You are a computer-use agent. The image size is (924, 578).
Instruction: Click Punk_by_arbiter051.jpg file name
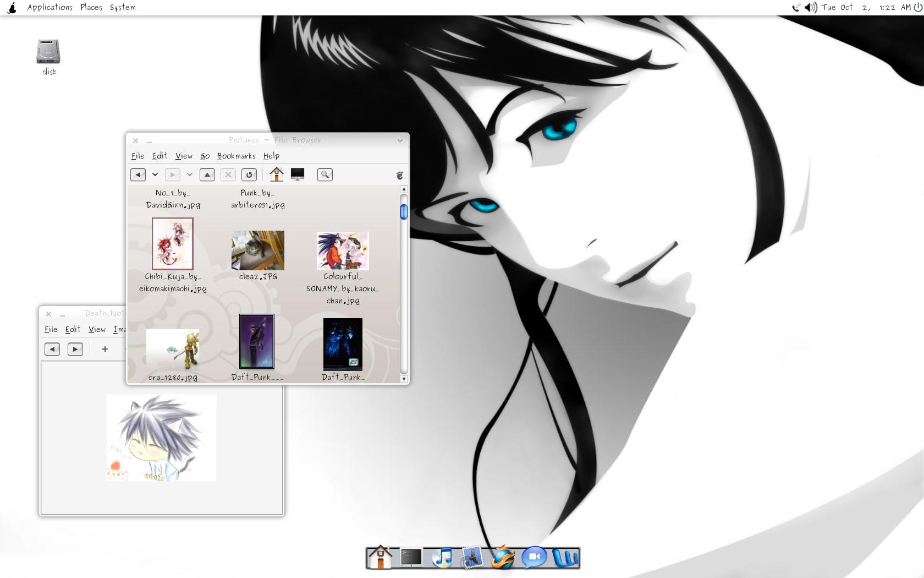click(258, 199)
